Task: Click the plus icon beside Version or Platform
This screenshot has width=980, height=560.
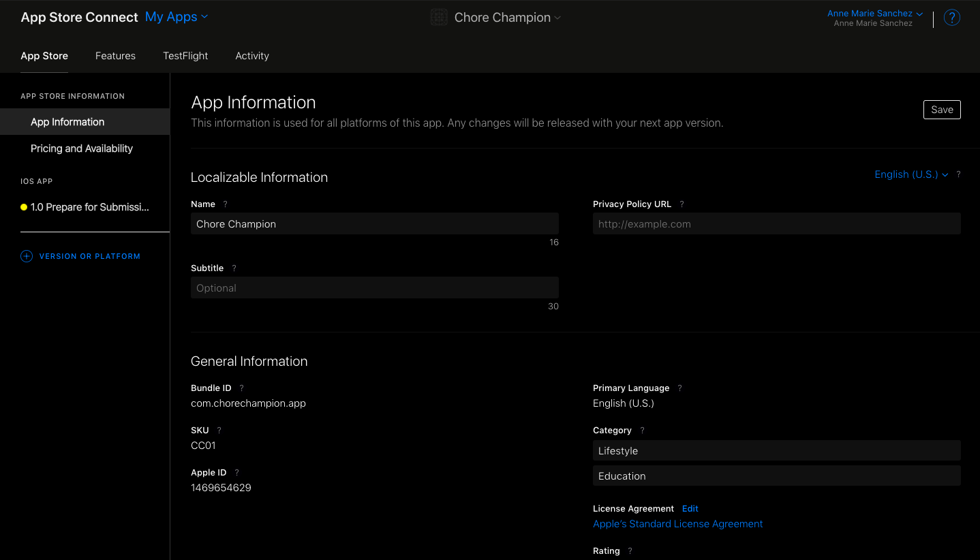Action: coord(27,256)
